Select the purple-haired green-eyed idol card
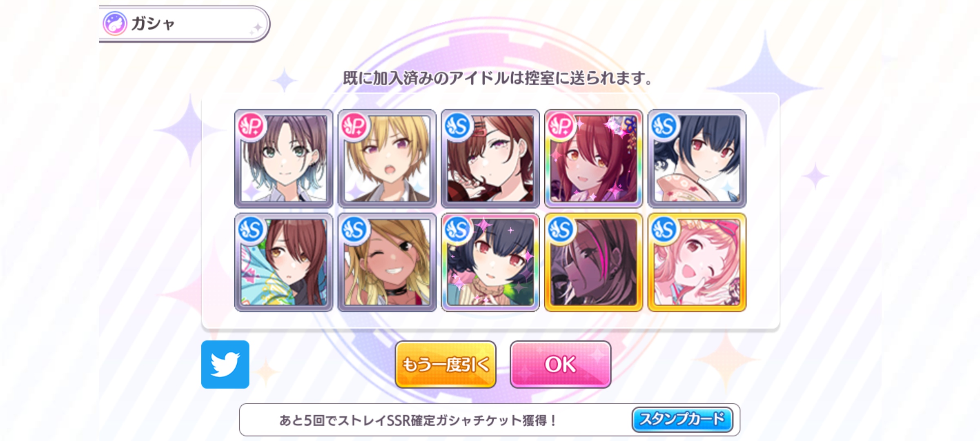The width and height of the screenshot is (980, 441). [284, 158]
